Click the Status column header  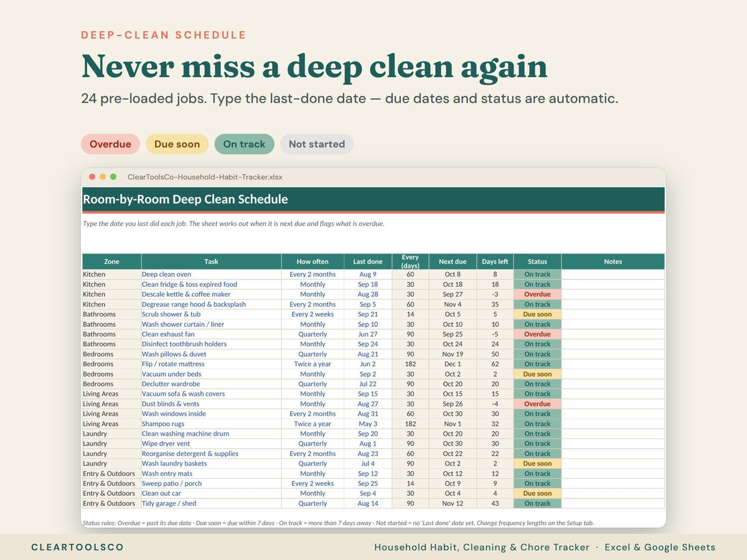(x=537, y=261)
